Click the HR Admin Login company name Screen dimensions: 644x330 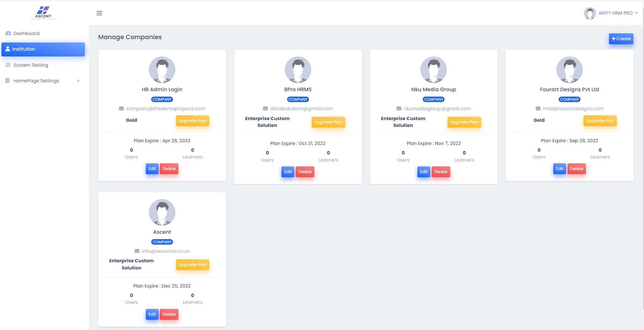[x=162, y=89]
